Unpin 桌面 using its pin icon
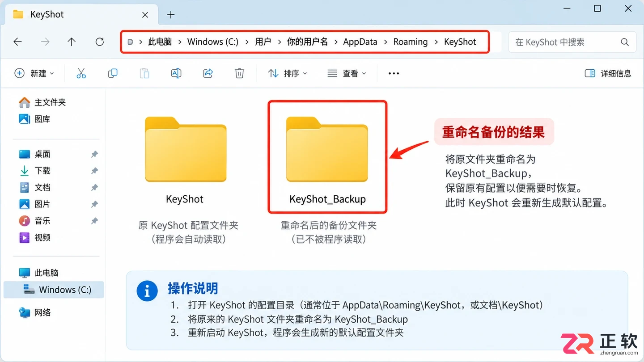The height and width of the screenshot is (362, 644). coord(94,154)
